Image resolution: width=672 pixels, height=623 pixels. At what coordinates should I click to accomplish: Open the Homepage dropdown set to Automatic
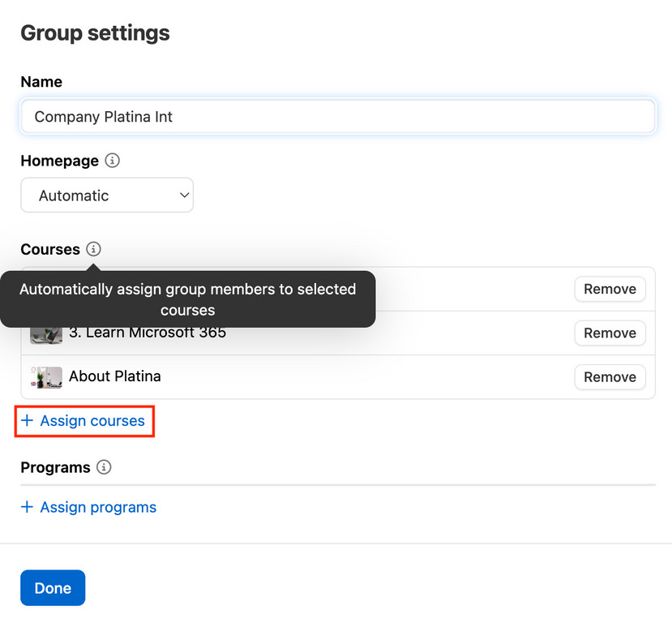pyautogui.click(x=106, y=195)
